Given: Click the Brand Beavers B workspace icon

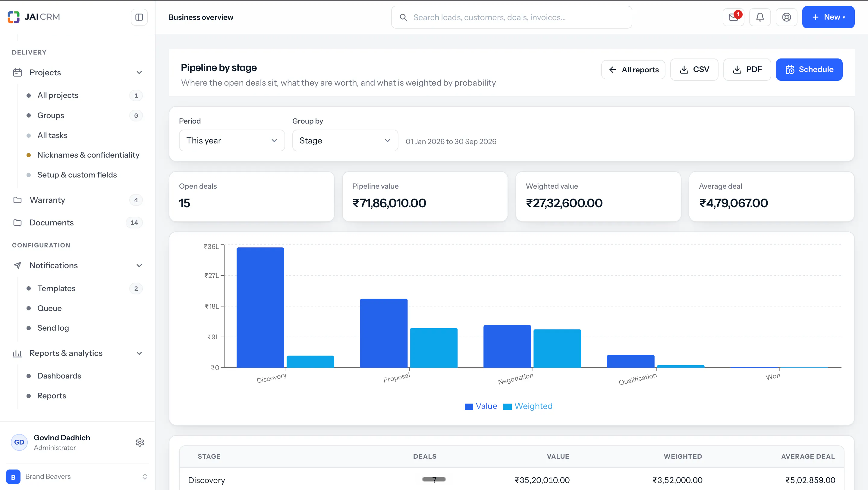Looking at the screenshot, I should [14, 477].
